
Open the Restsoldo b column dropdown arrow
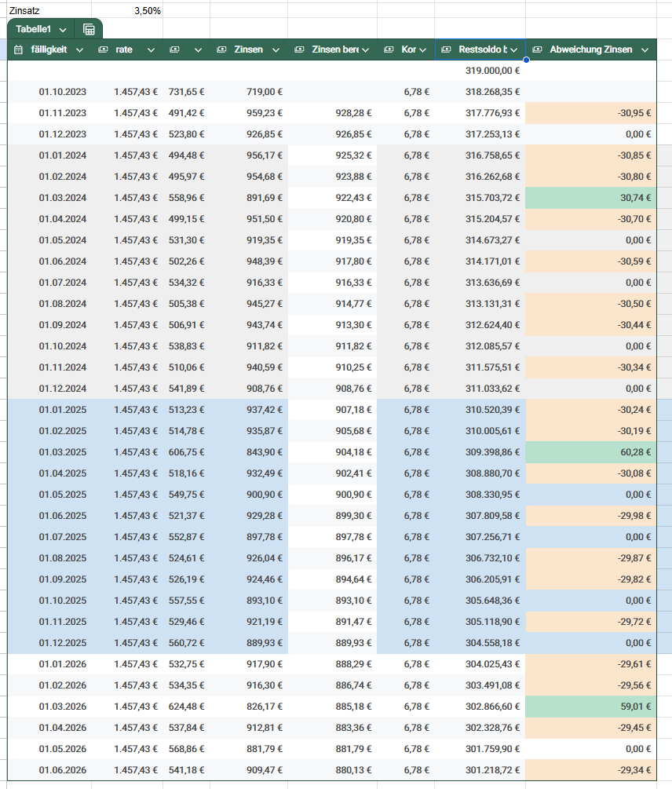pyautogui.click(x=513, y=49)
